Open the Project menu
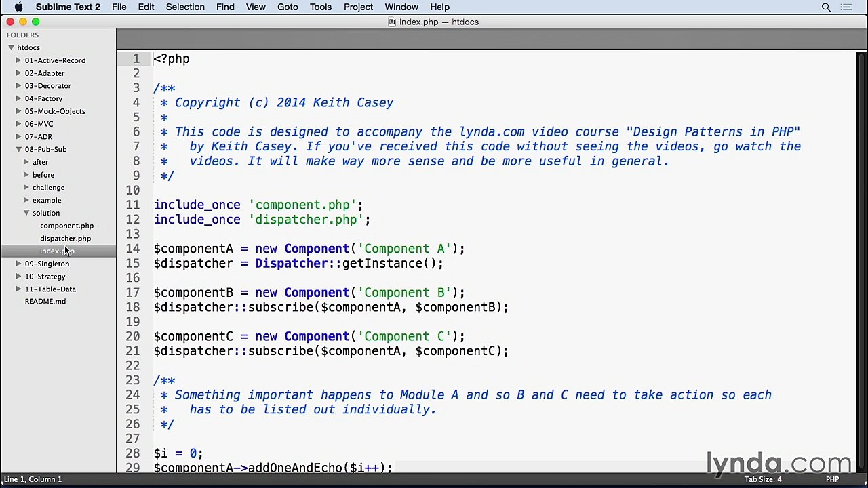 [x=358, y=7]
